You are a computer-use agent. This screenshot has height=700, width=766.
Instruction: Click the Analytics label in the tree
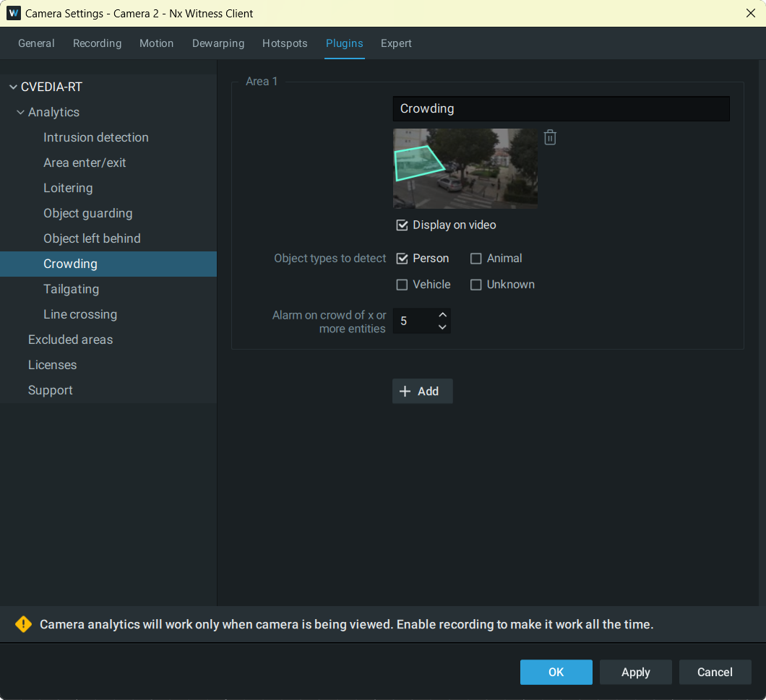[x=53, y=113]
